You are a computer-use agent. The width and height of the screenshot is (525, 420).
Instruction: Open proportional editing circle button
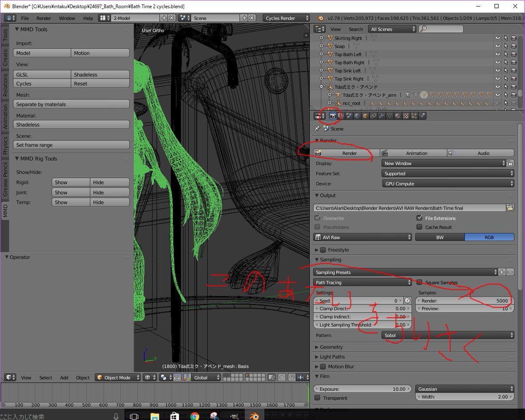(281, 378)
